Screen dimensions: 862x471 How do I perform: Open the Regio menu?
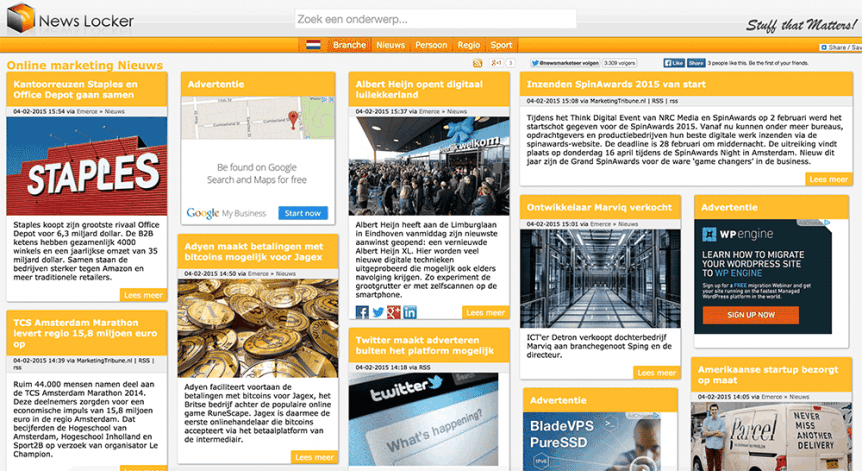469,45
